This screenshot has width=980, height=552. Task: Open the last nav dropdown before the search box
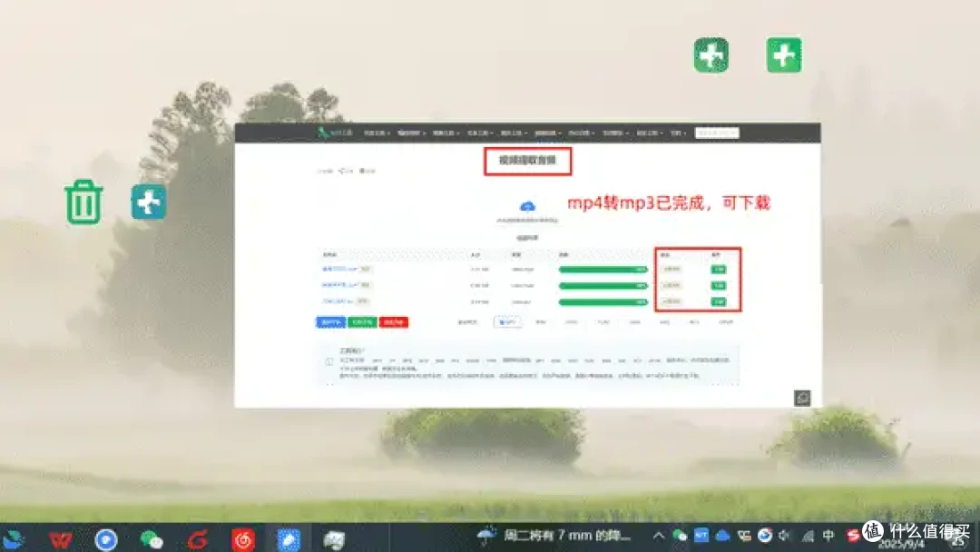pyautogui.click(x=678, y=133)
